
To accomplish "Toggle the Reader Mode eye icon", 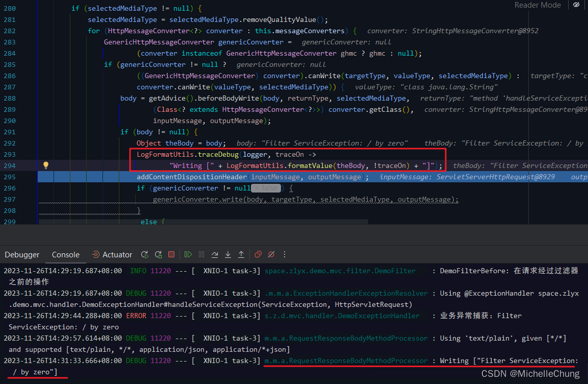I will click(576, 5).
